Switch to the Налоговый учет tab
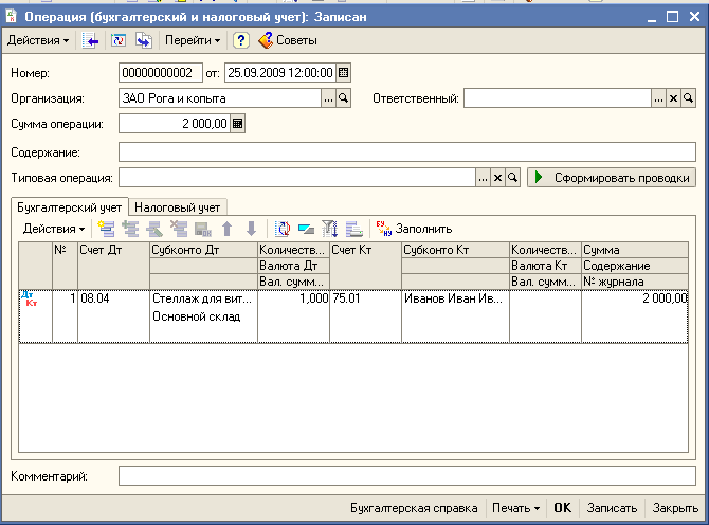The image size is (709, 525). click(177, 205)
